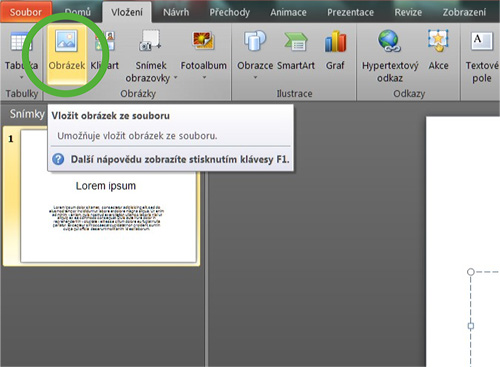This screenshot has width=500, height=367.
Task: Click the Snímek obrazovky screenshot icon
Action: (150, 41)
